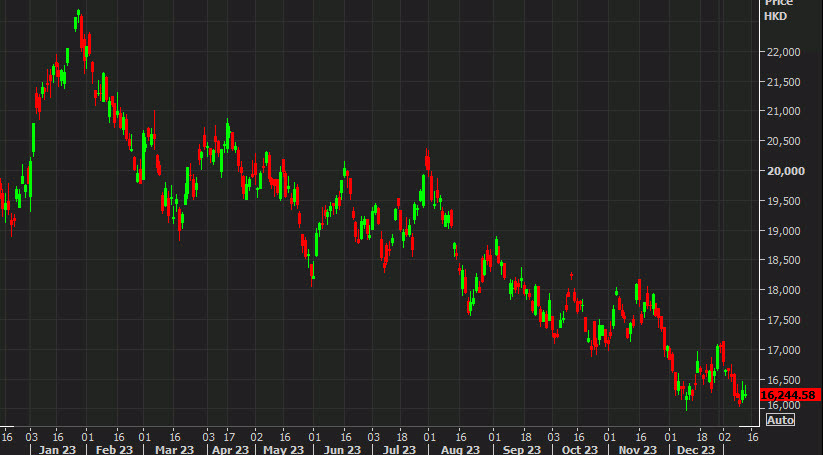Click the Aug 23 month label
This screenshot has height=455, width=823.
click(460, 450)
